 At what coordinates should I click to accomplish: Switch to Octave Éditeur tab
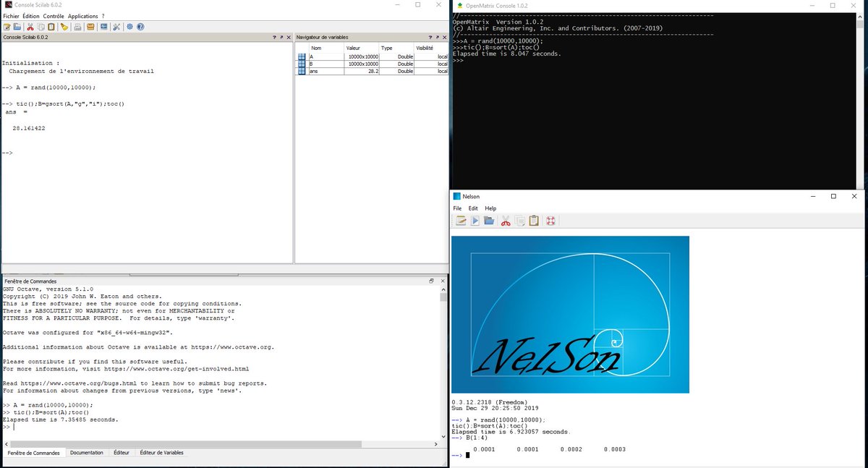click(122, 453)
